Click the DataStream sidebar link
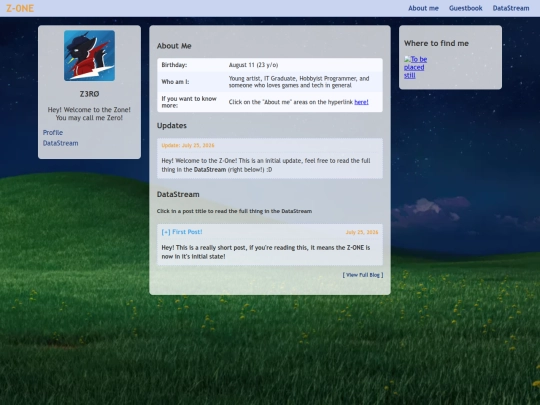This screenshot has height=405, width=540. [60, 143]
